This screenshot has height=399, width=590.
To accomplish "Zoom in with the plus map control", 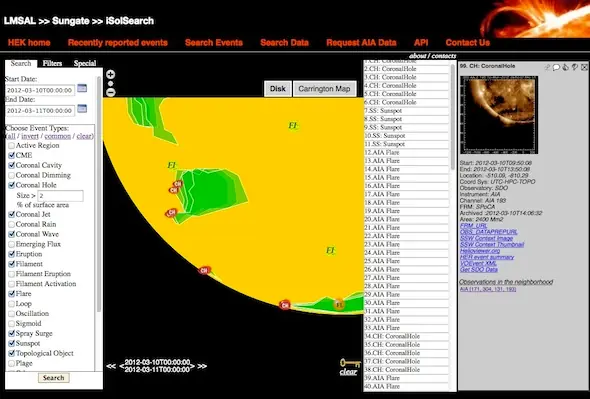I will coord(111,74).
